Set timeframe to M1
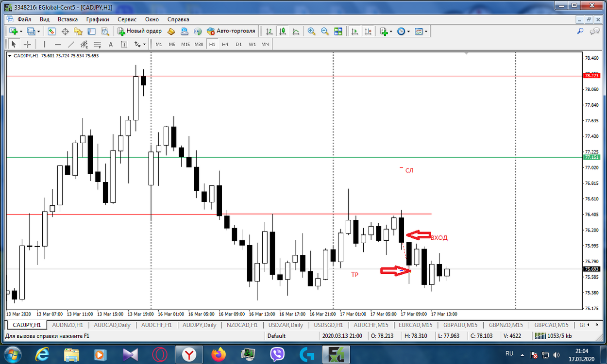This screenshot has width=607, height=364. point(159,44)
